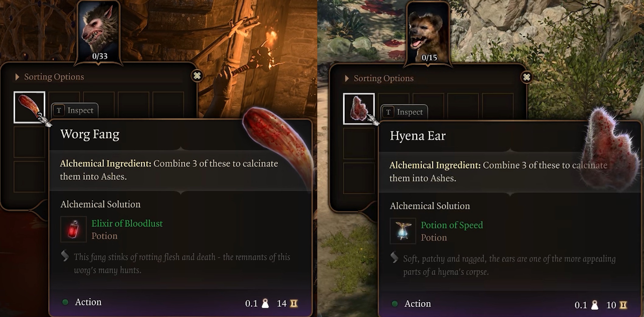The width and height of the screenshot is (644, 317).
Task: Click the hyena portrait showing 0/15
Action: pos(428,33)
